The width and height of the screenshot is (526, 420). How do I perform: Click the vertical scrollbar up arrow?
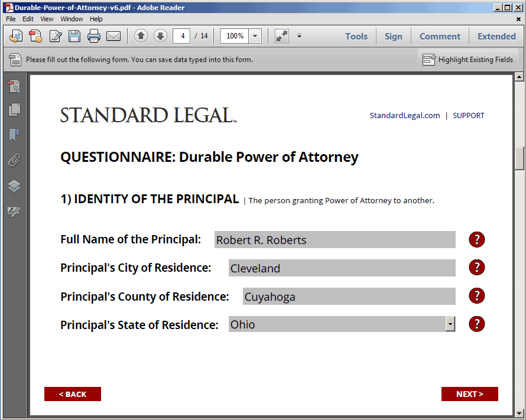click(519, 77)
